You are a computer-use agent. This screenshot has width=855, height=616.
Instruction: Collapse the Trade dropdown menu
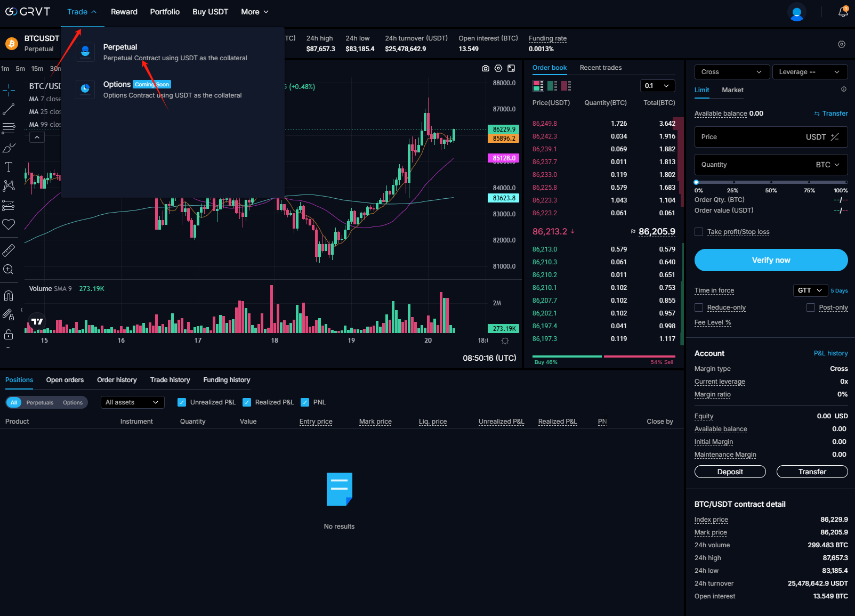click(82, 12)
